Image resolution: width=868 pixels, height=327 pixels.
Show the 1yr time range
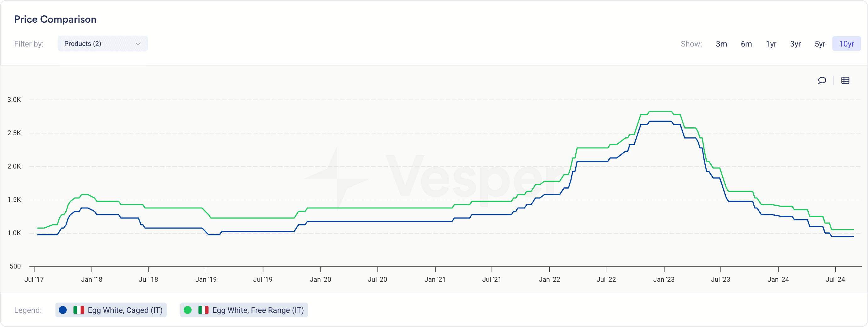(x=771, y=44)
